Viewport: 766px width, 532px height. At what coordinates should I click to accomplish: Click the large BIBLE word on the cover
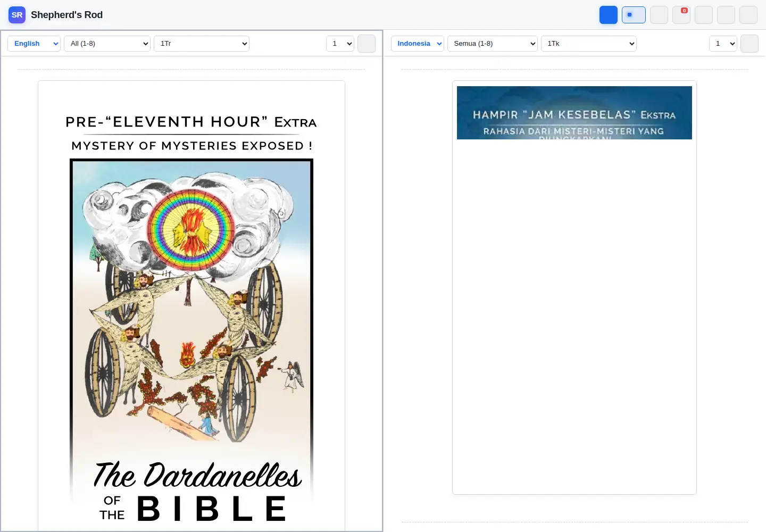click(212, 509)
